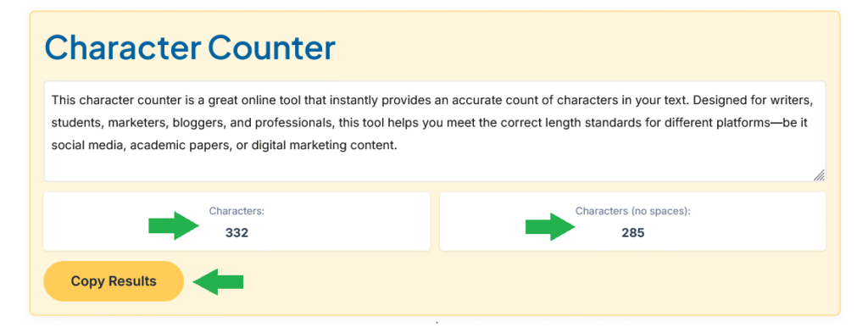Image resolution: width=868 pixels, height=333 pixels.
Task: Place cursor after "content." at text end
Action: tap(398, 147)
